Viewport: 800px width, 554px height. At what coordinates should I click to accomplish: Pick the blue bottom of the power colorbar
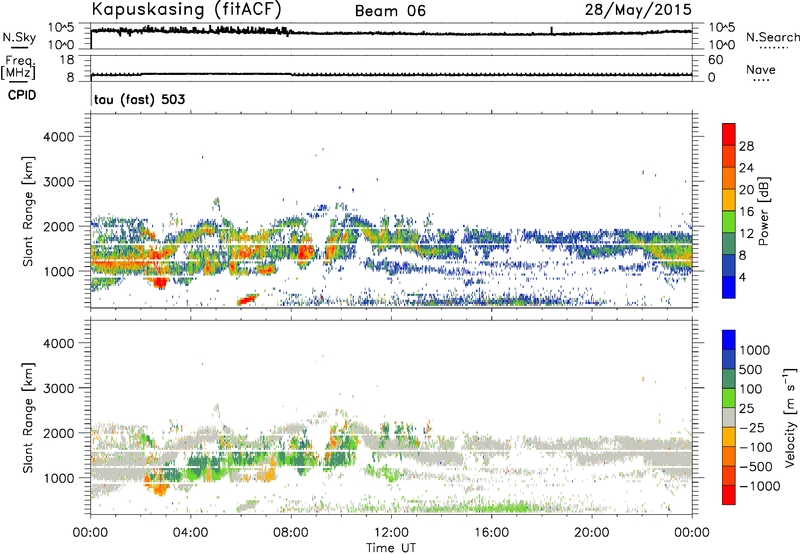point(729,287)
